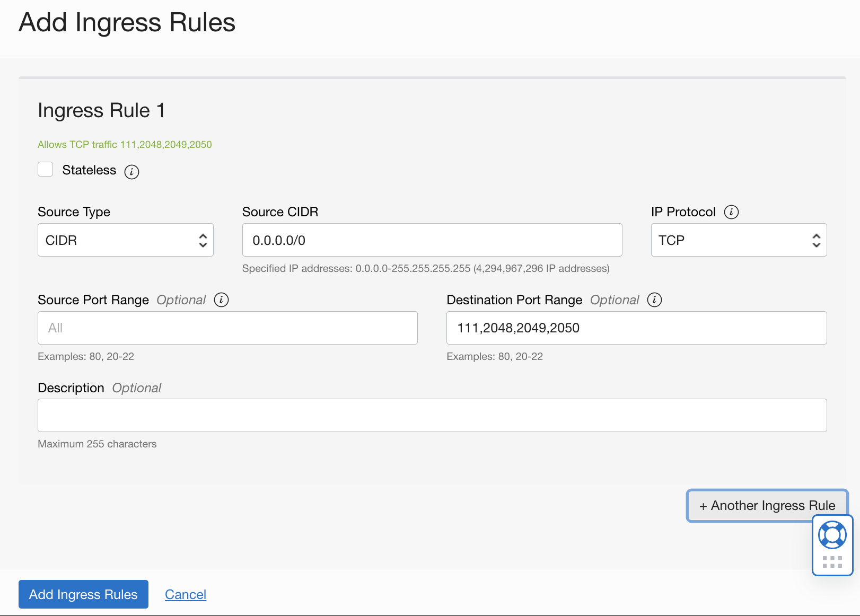Open the IP Protocol info tooltip icon
Viewport: 860px width, 616px height.
[731, 212]
